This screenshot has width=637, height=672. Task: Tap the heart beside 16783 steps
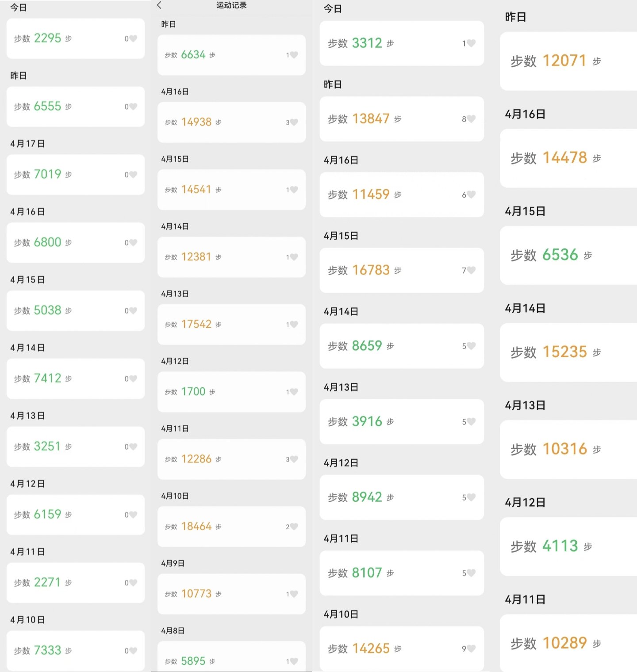tap(471, 270)
